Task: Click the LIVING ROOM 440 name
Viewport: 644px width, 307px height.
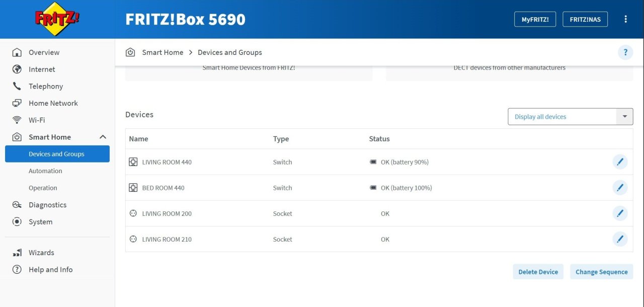Action: [x=167, y=162]
